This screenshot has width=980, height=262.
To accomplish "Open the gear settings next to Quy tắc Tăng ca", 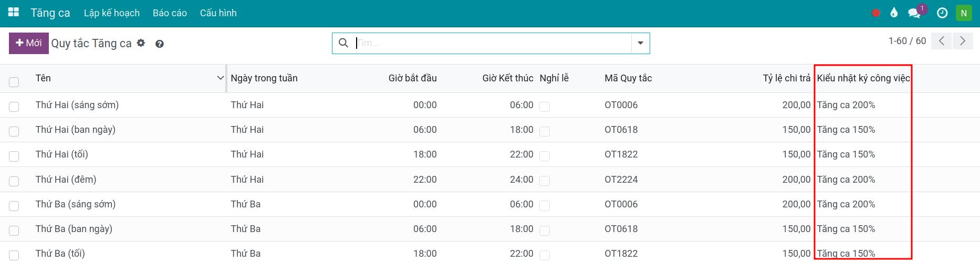I will [x=141, y=43].
